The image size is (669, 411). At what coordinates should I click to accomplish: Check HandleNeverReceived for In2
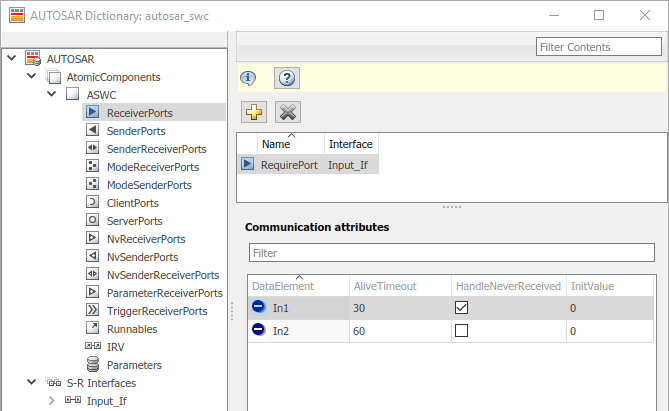pyautogui.click(x=461, y=330)
